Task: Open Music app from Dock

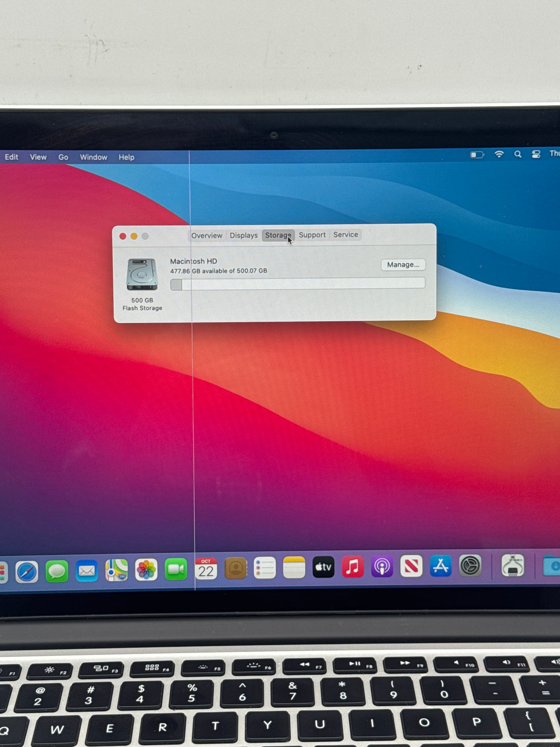Action: (353, 567)
